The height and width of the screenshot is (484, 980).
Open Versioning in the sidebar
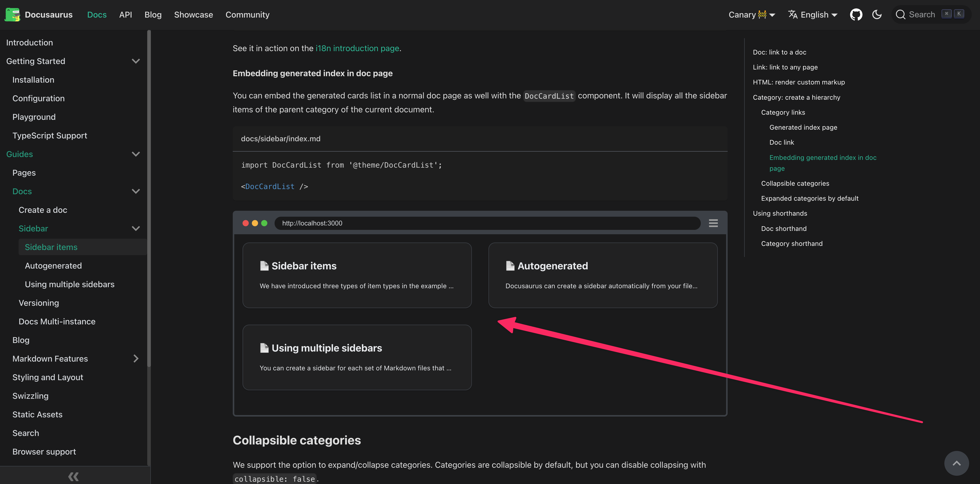[39, 303]
